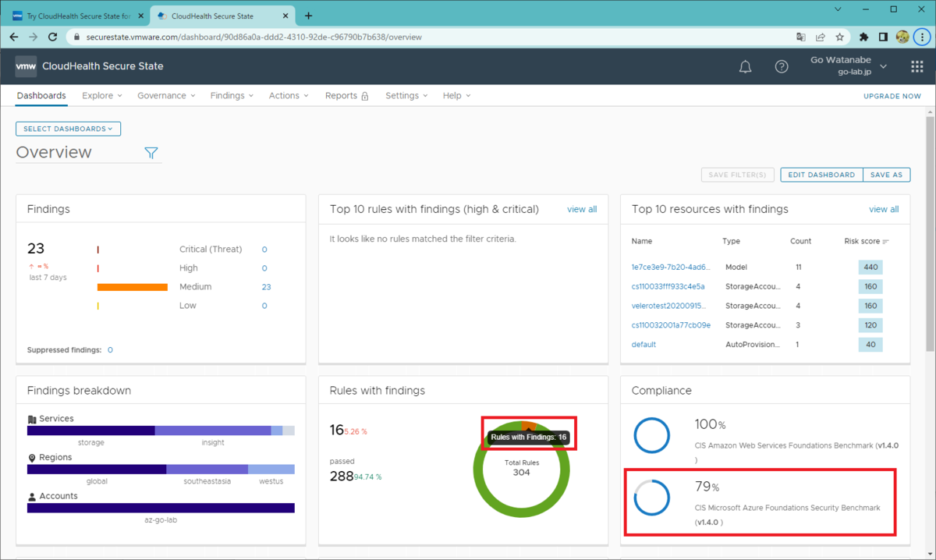Click the global segment in Regions bar

pos(97,470)
